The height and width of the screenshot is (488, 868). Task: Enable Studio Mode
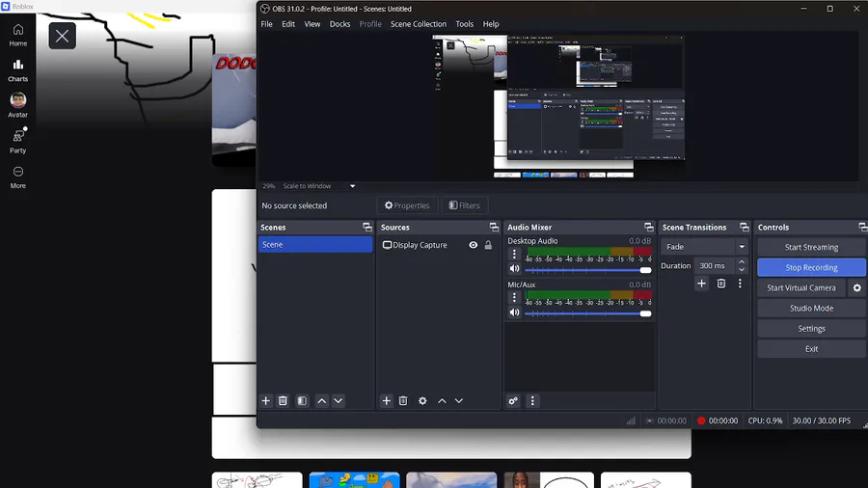click(x=811, y=309)
